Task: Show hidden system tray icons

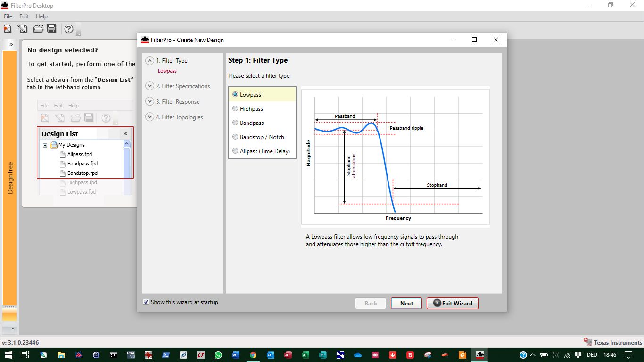Action: (x=533, y=355)
